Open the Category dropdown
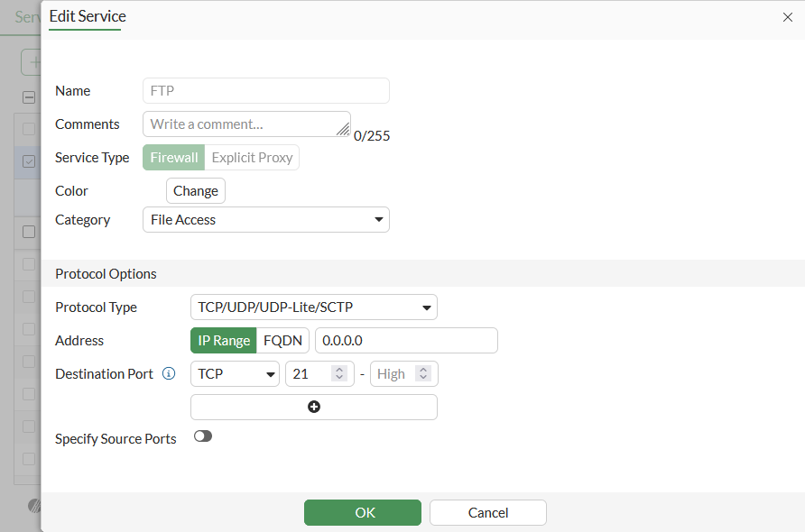This screenshot has height=532, width=805. pyautogui.click(x=266, y=220)
